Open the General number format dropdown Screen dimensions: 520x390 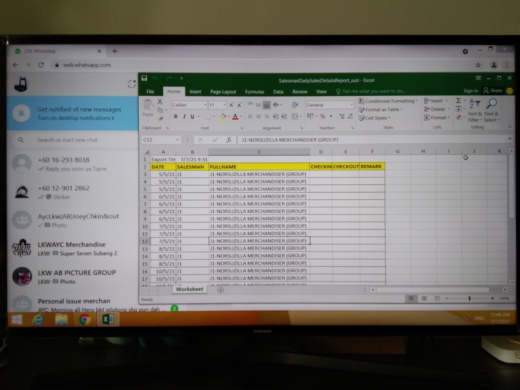(x=352, y=105)
